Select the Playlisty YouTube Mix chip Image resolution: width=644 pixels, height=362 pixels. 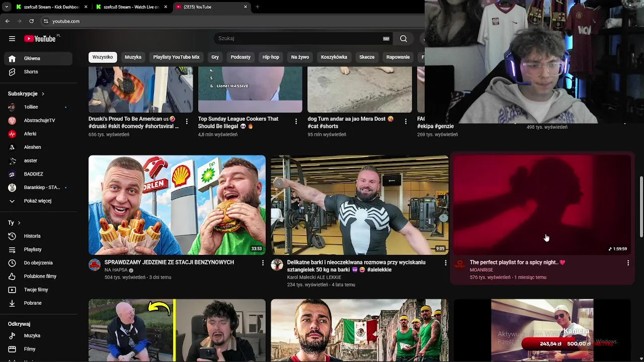[176, 57]
